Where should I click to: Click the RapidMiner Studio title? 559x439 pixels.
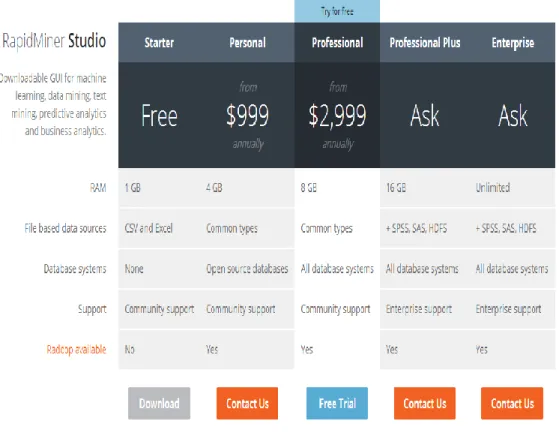click(x=54, y=41)
